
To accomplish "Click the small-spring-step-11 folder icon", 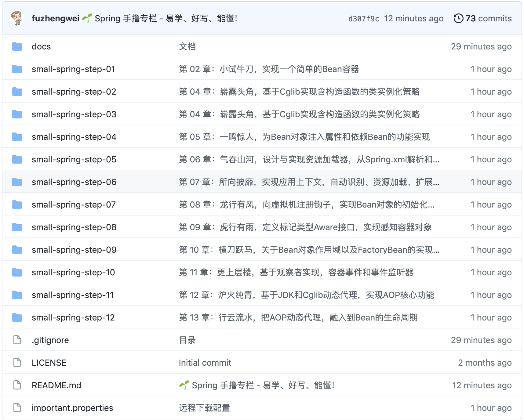I will (17, 295).
